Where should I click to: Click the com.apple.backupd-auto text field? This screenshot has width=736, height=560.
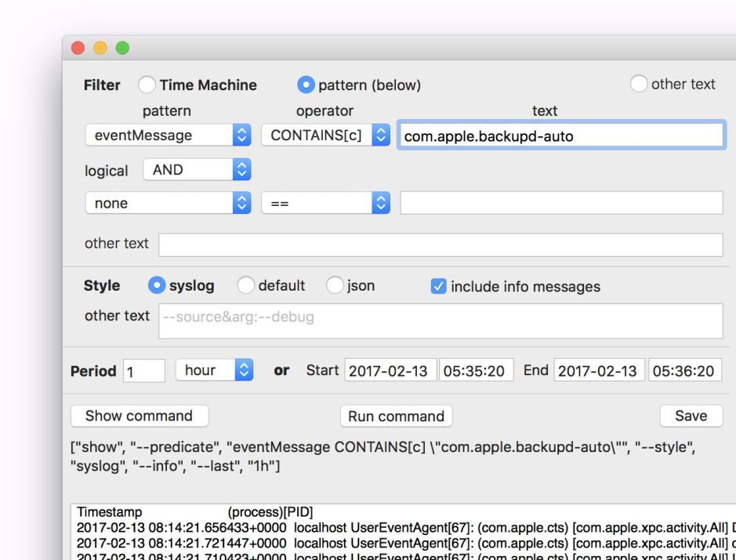coord(561,135)
